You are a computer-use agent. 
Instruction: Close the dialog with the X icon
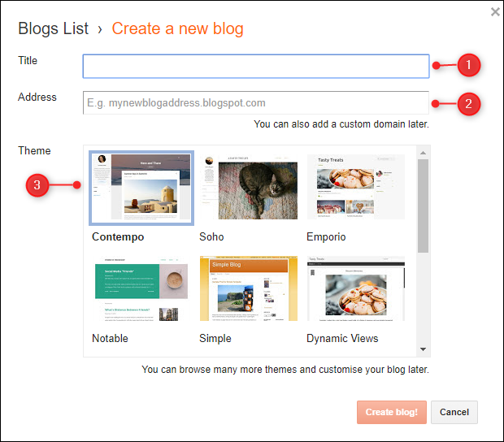pyautogui.click(x=495, y=12)
